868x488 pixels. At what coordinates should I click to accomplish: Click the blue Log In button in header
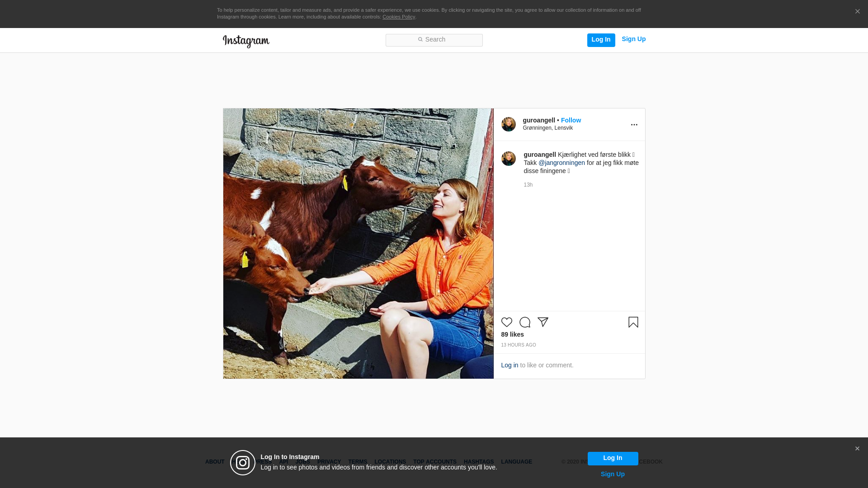601,40
